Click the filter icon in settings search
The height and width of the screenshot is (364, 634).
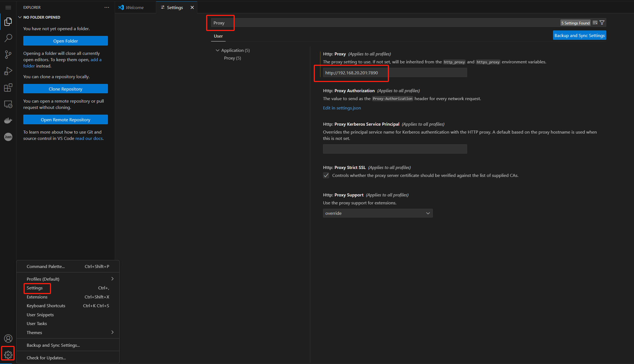[x=602, y=23]
